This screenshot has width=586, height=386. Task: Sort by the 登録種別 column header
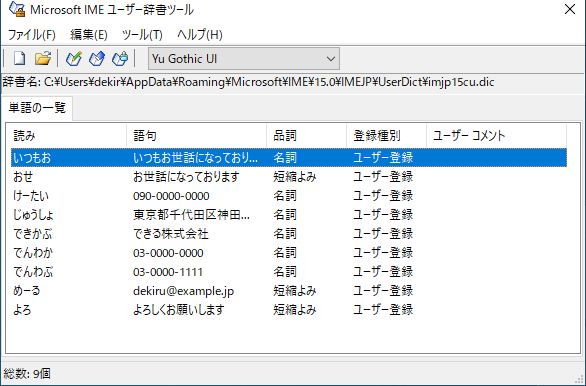coord(386,136)
